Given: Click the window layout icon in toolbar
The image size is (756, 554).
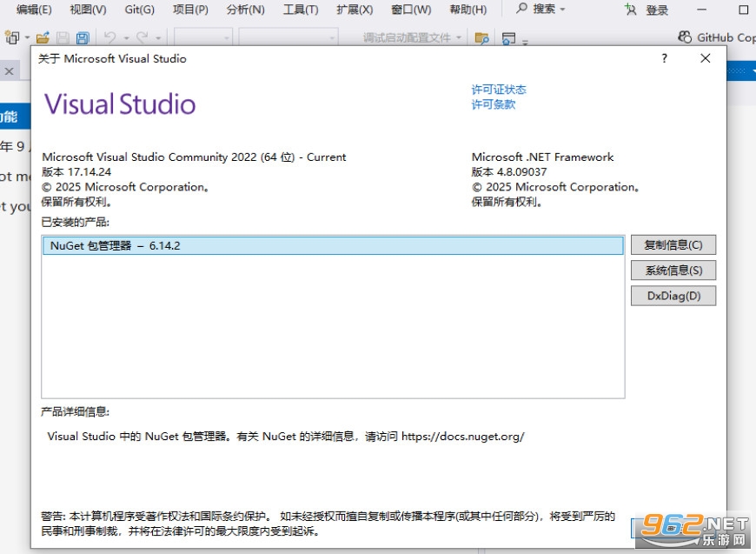Looking at the screenshot, I should [x=508, y=37].
